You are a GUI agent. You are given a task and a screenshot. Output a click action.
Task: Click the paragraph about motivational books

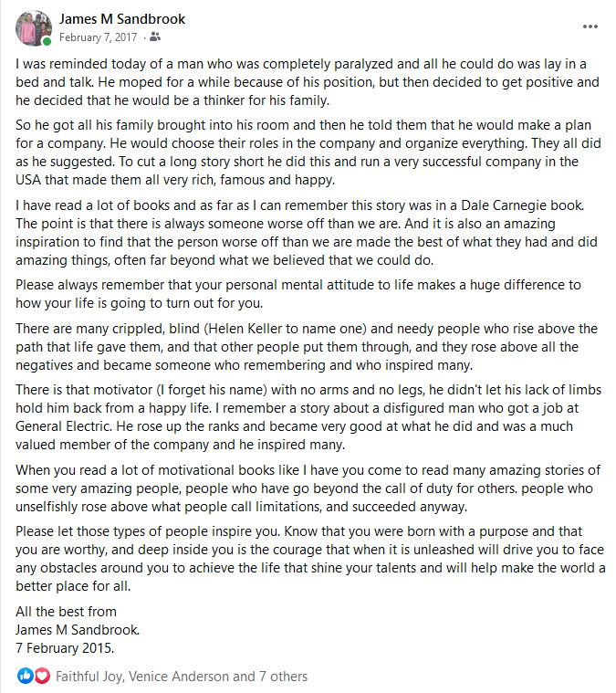tap(308, 488)
